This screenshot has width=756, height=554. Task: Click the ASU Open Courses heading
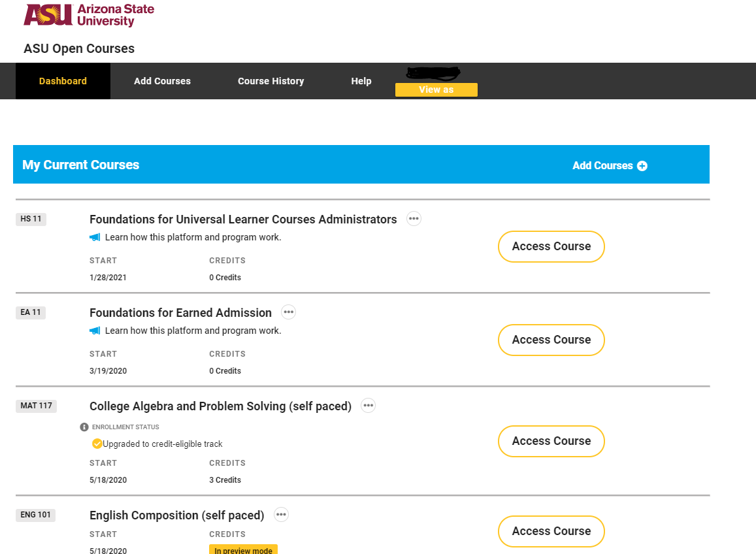point(78,48)
